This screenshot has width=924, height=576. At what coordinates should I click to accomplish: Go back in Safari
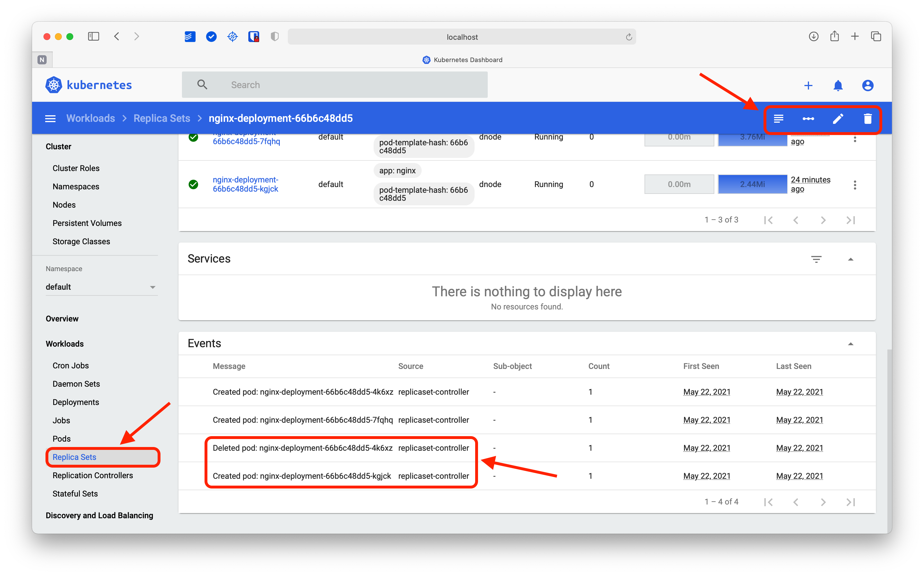point(117,37)
